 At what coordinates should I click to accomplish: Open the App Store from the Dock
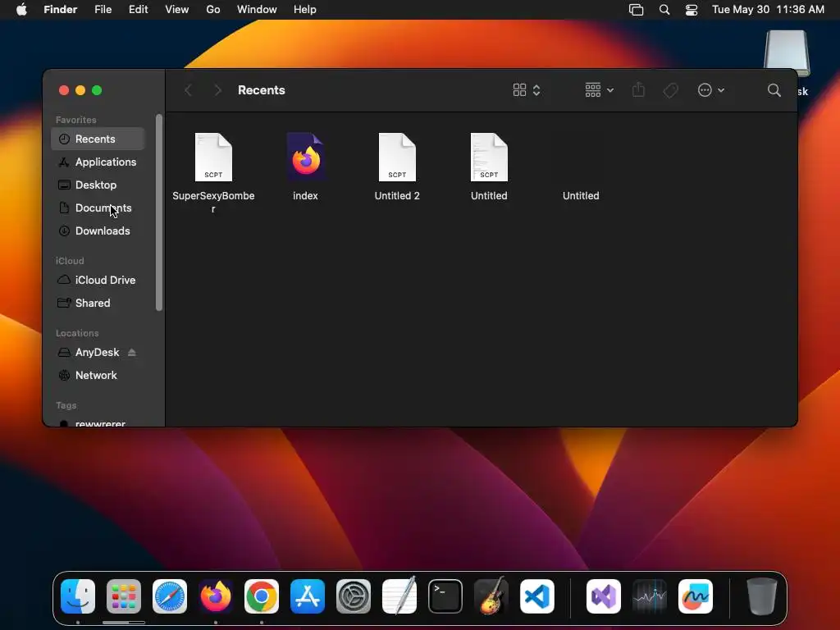pos(308,596)
